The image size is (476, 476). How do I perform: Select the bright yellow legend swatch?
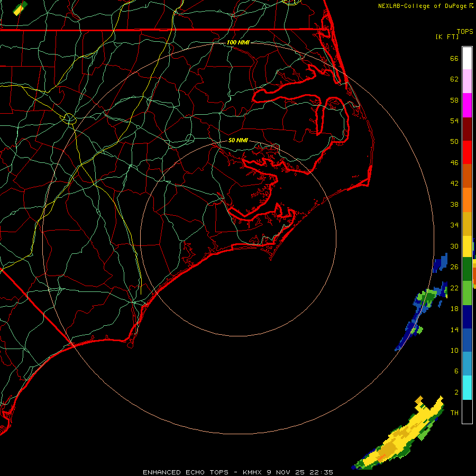click(x=467, y=246)
